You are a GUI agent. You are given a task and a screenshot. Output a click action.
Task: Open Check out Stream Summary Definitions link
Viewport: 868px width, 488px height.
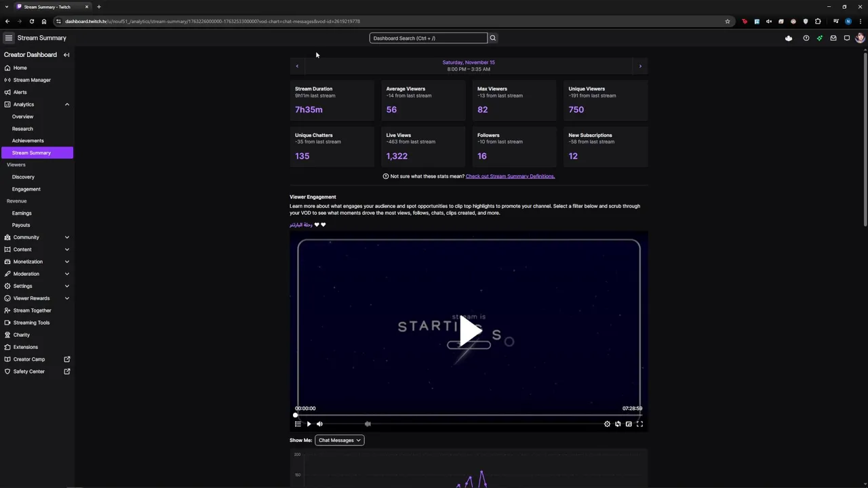tap(510, 176)
